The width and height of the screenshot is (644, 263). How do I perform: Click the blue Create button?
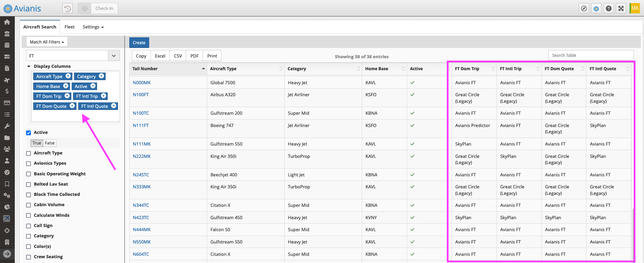tap(139, 42)
